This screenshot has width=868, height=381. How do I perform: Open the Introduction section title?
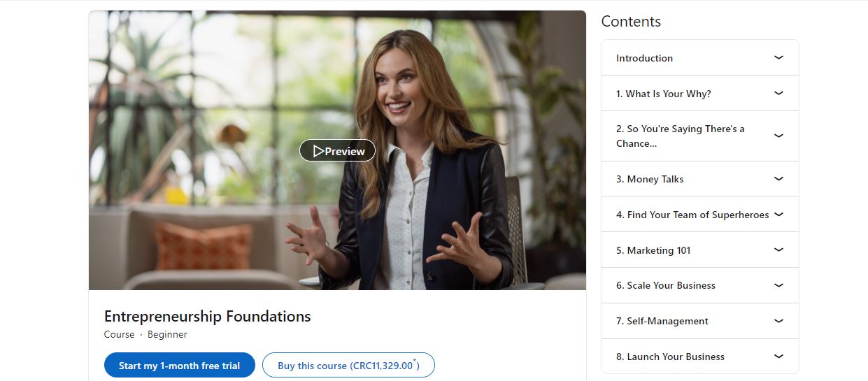pos(644,58)
